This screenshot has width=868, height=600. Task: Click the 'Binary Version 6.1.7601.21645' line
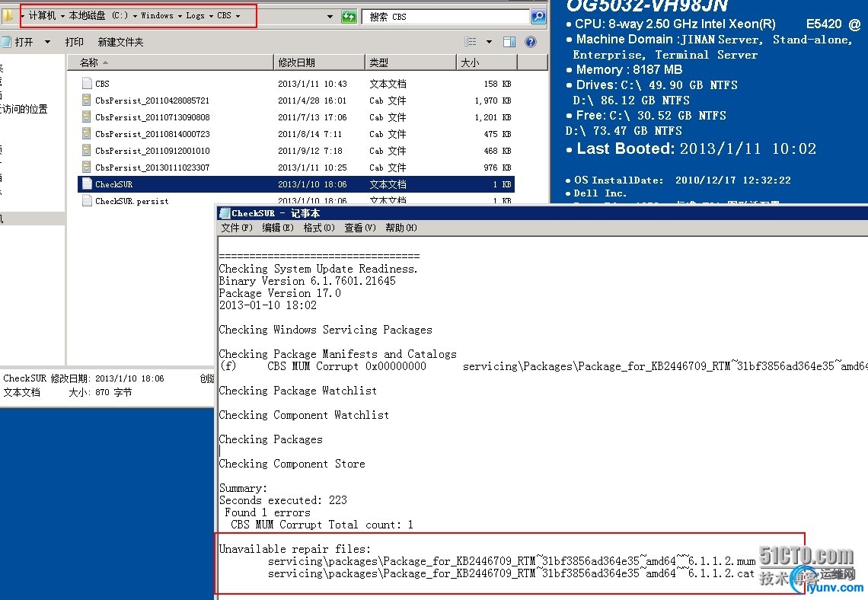[x=308, y=281]
